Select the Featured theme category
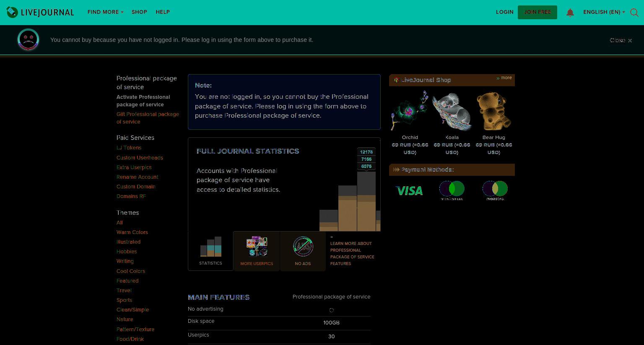Image resolution: width=644 pixels, height=345 pixels. point(127,281)
